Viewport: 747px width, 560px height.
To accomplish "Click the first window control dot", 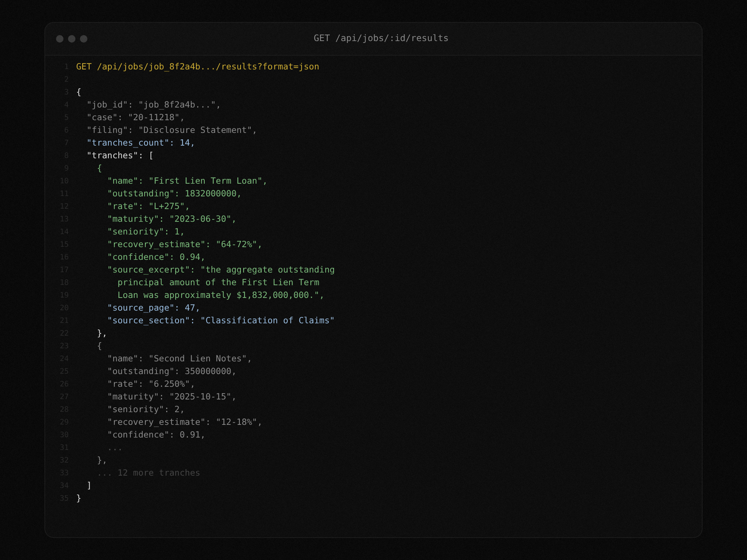I will [x=60, y=39].
